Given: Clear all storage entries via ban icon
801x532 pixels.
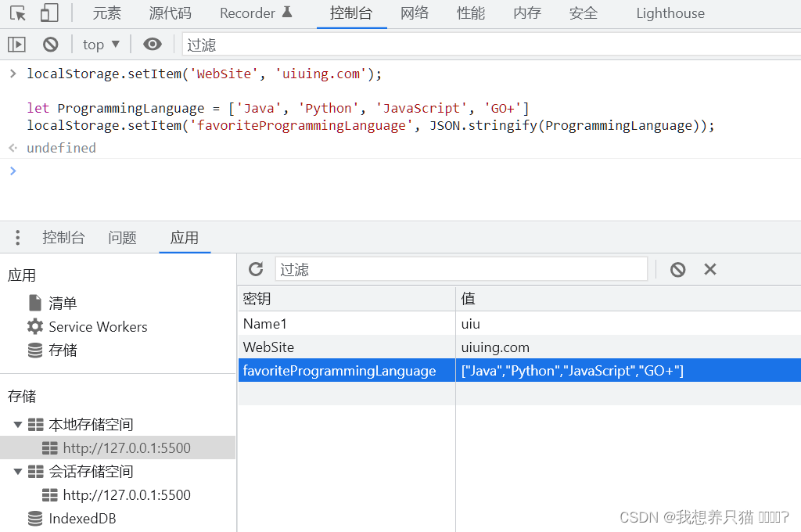Looking at the screenshot, I should 678,269.
